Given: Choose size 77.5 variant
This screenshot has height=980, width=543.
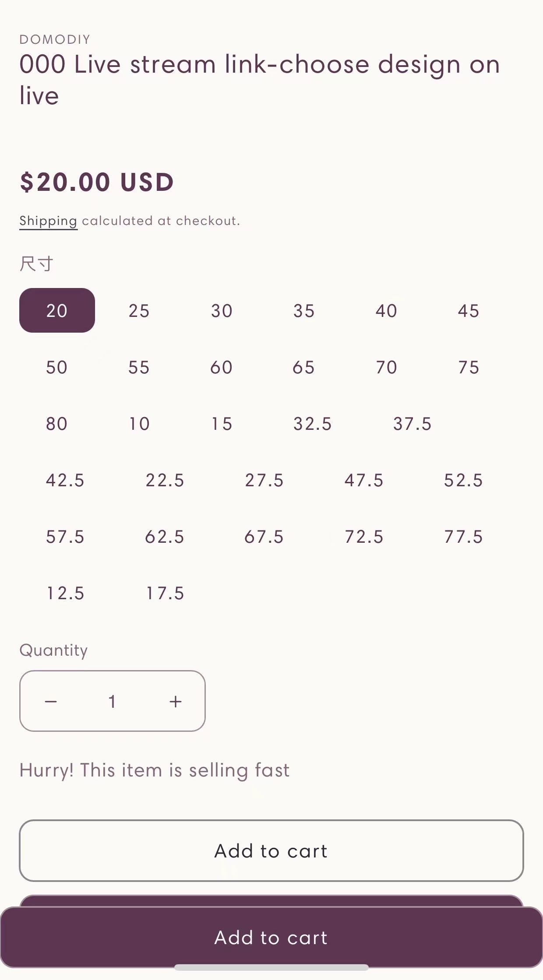Looking at the screenshot, I should [x=463, y=537].
